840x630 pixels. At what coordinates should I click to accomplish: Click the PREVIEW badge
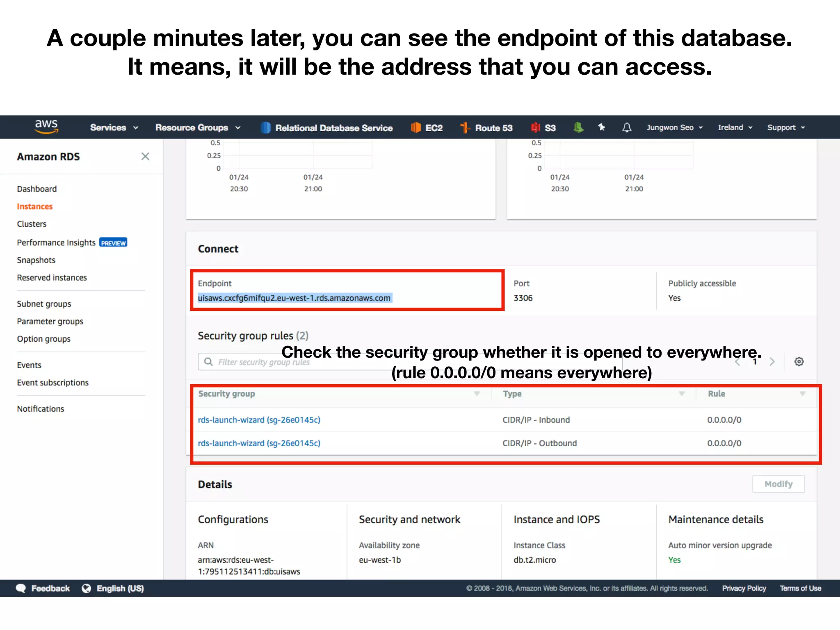[x=113, y=243]
